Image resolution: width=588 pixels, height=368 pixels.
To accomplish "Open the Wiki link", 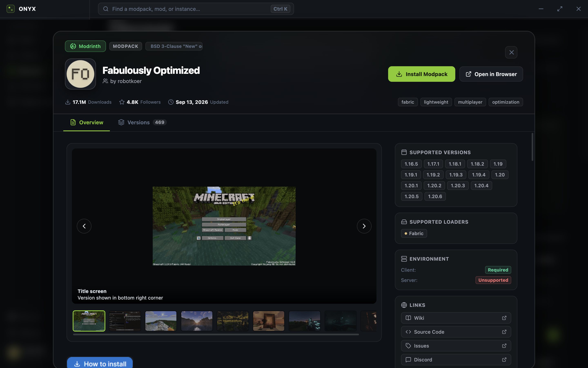I will (456, 318).
